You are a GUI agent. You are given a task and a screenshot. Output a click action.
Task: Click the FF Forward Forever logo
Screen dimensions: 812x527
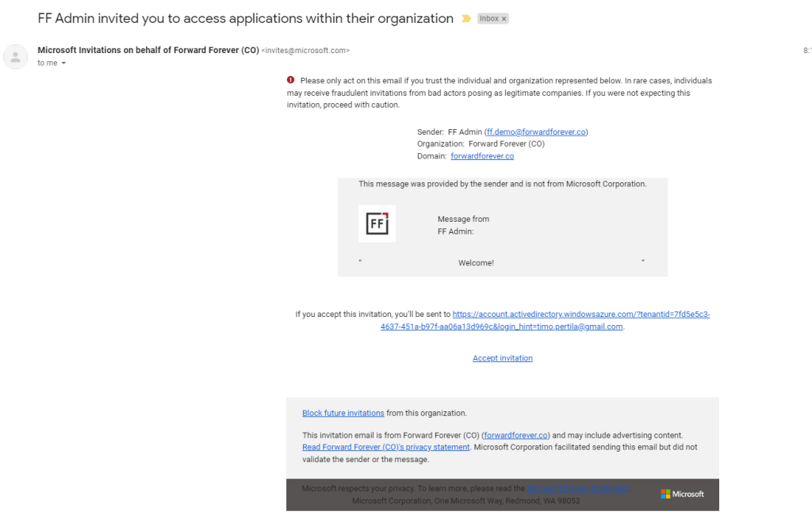[x=377, y=224]
